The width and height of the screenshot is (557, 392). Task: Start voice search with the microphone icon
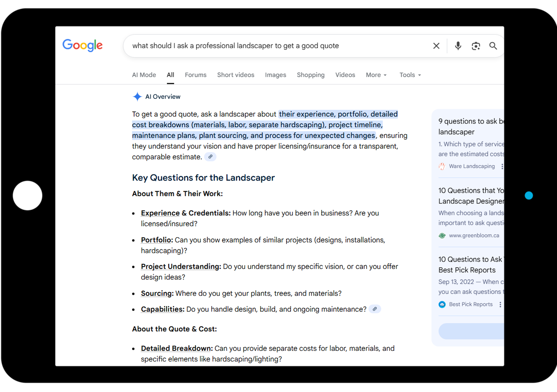(457, 46)
